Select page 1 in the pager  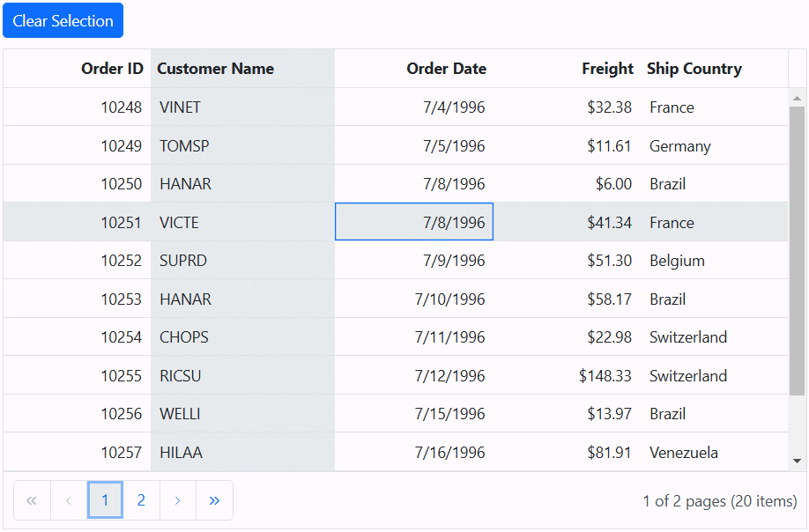(105, 500)
